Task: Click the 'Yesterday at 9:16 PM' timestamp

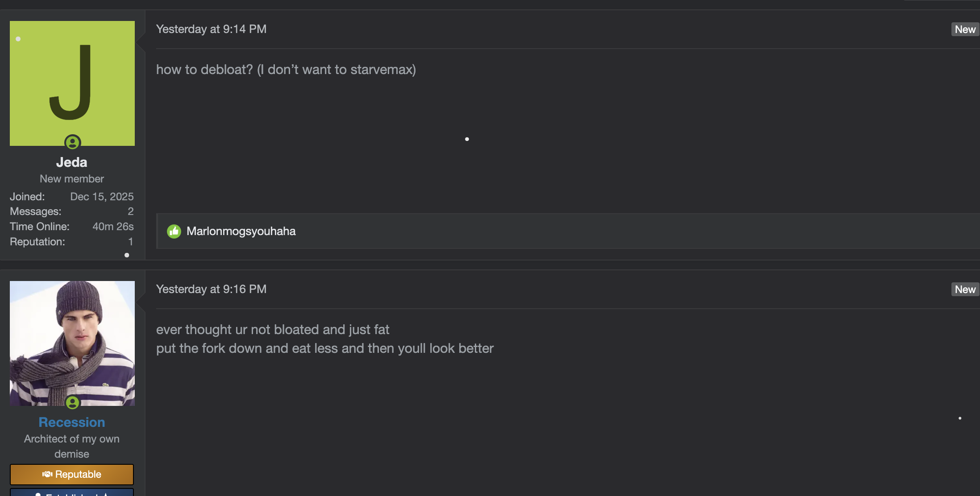Action: [211, 289]
